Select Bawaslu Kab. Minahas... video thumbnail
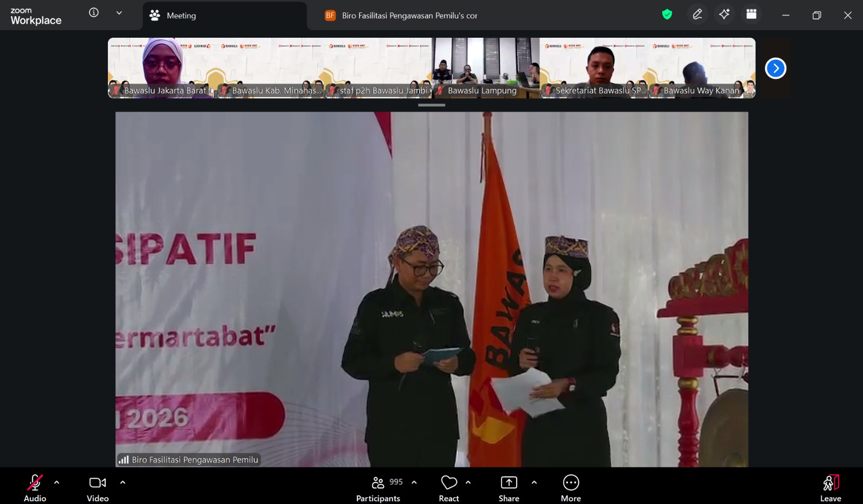The image size is (863, 504). pos(270,68)
